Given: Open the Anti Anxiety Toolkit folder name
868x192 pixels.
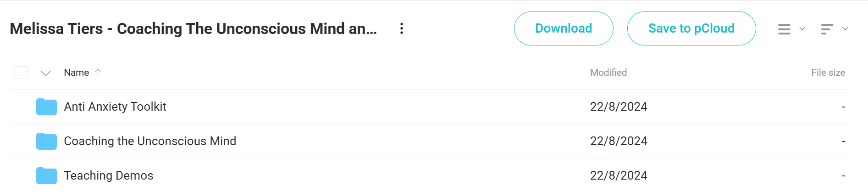Looking at the screenshot, I should coord(115,107).
